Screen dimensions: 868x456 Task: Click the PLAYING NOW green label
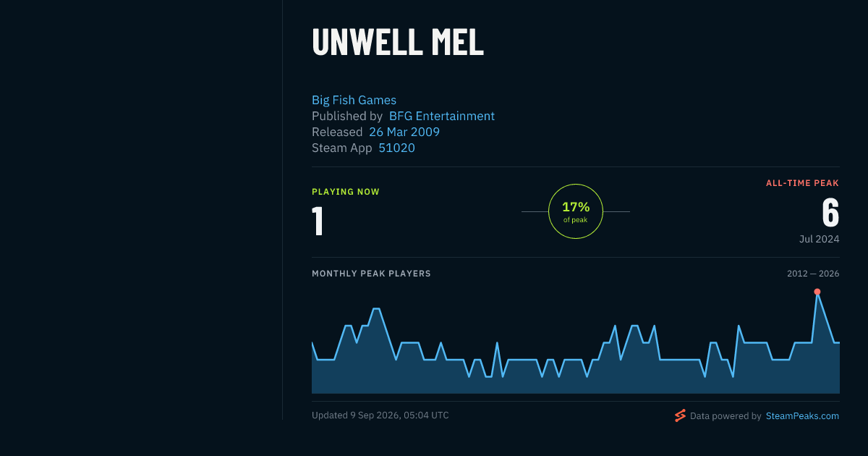coord(346,192)
